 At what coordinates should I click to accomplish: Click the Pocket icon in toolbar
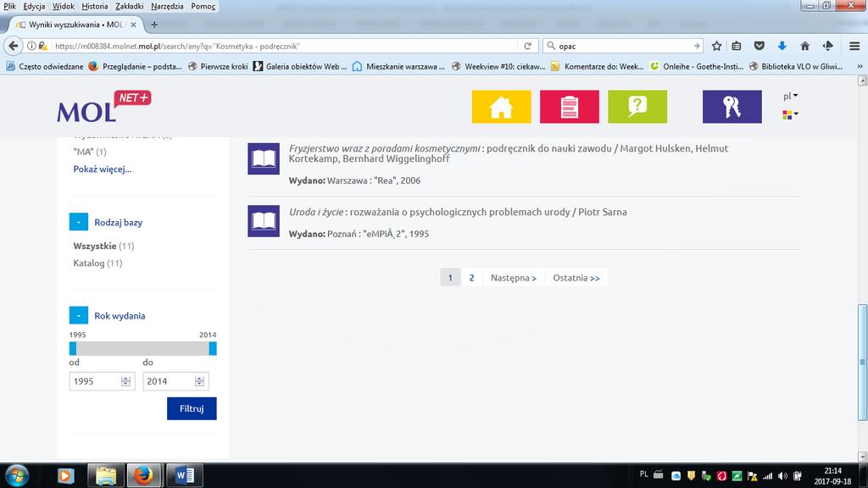tap(759, 46)
